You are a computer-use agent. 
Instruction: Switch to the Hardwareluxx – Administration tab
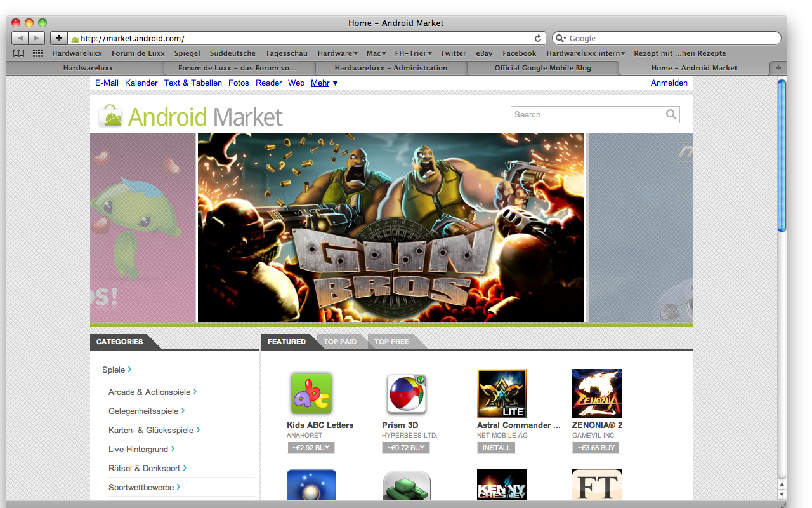[391, 68]
